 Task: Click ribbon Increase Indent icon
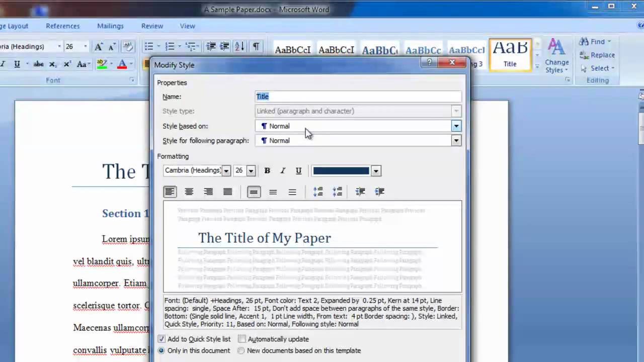[225, 46]
